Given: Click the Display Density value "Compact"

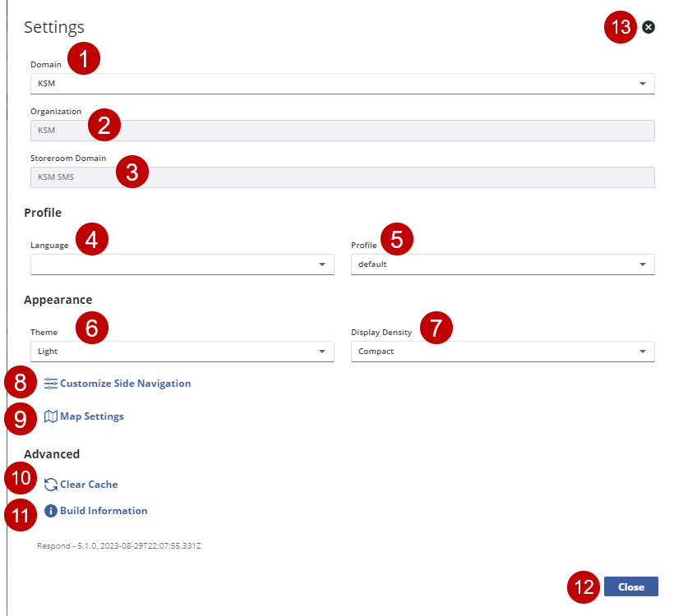Looking at the screenshot, I should tap(376, 352).
